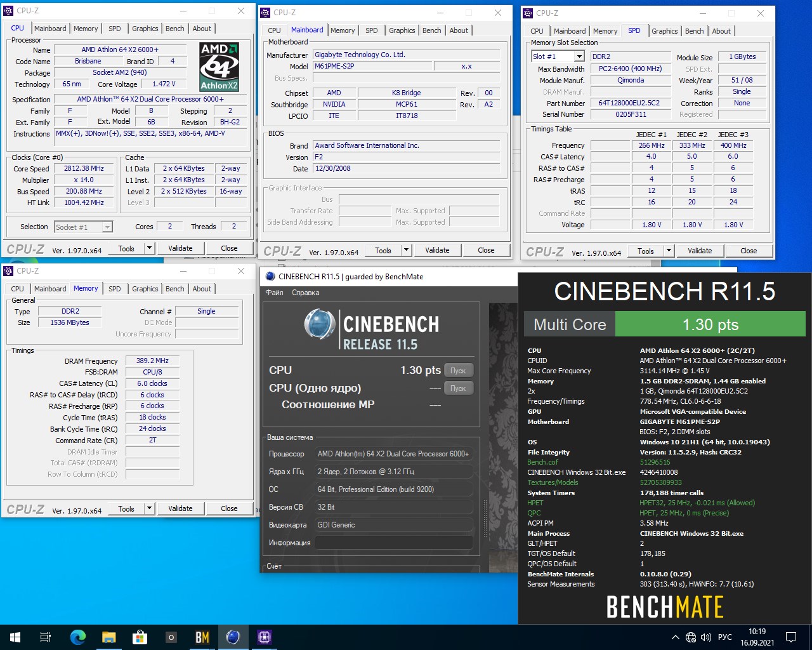Open Graphics tab in Mainboard window

coord(402,30)
